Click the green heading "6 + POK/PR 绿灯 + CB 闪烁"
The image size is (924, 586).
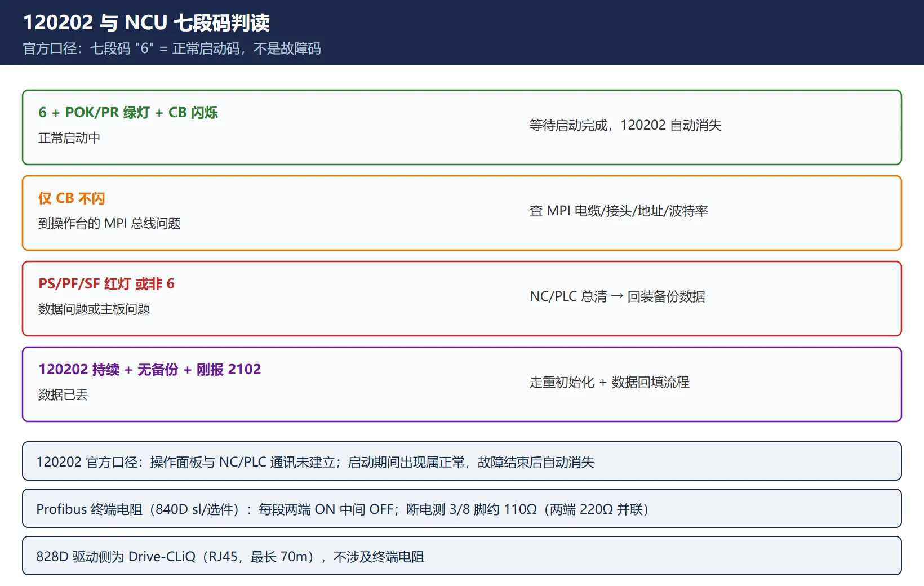(128, 113)
